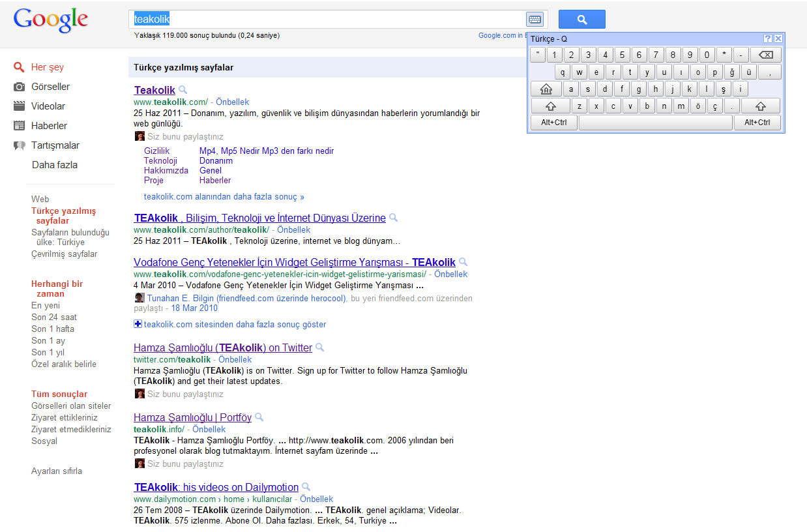Viewport: 807px width, 532px height.
Task: Toggle the Shift key beside the period key
Action: (761, 106)
